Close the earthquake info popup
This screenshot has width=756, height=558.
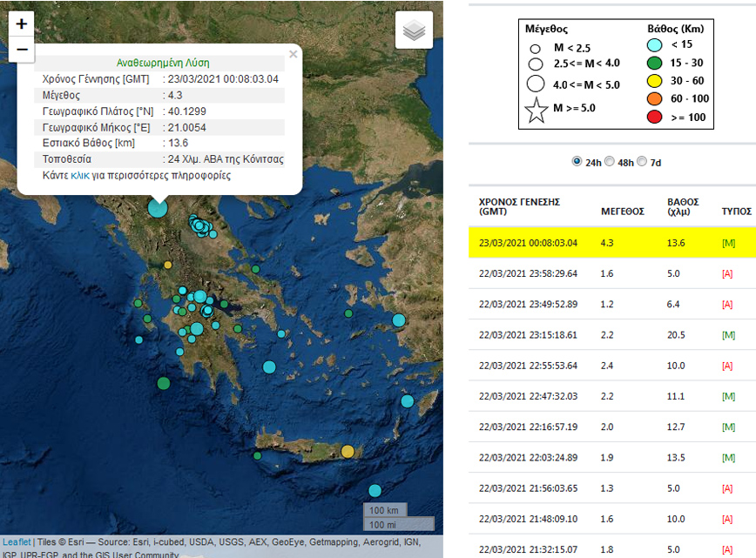pyautogui.click(x=293, y=54)
